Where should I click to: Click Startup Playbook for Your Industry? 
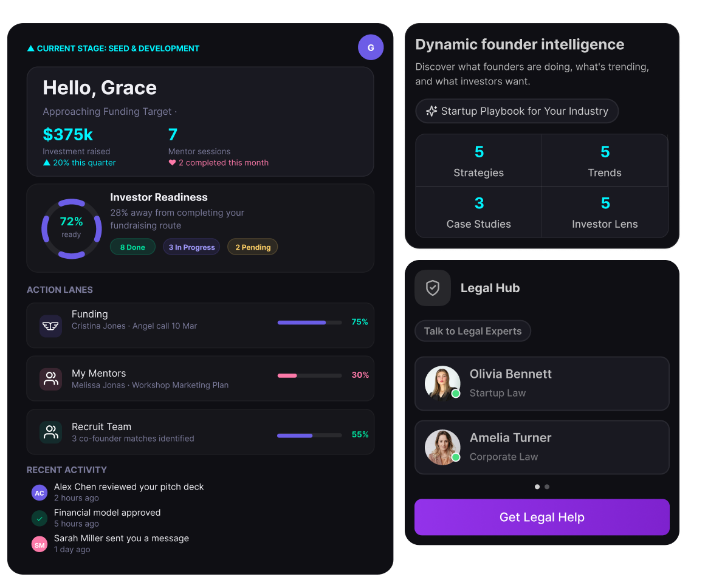[x=517, y=111]
